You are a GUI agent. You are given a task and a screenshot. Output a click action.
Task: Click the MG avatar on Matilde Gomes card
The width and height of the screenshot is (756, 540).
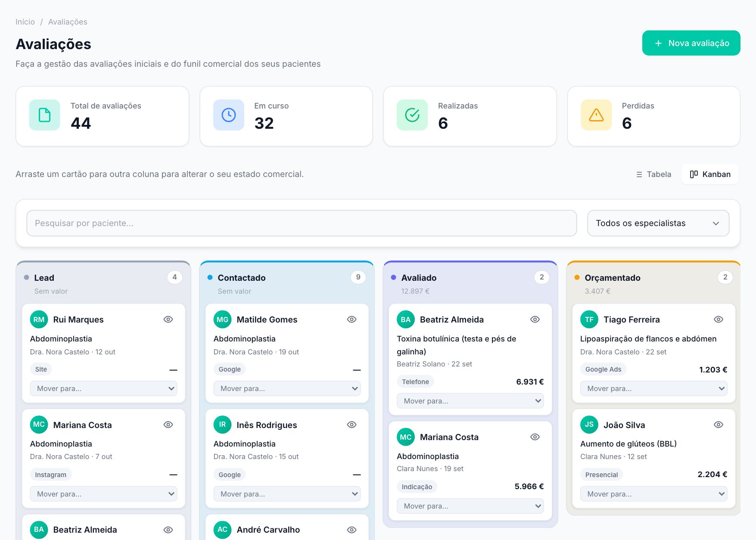coord(222,320)
